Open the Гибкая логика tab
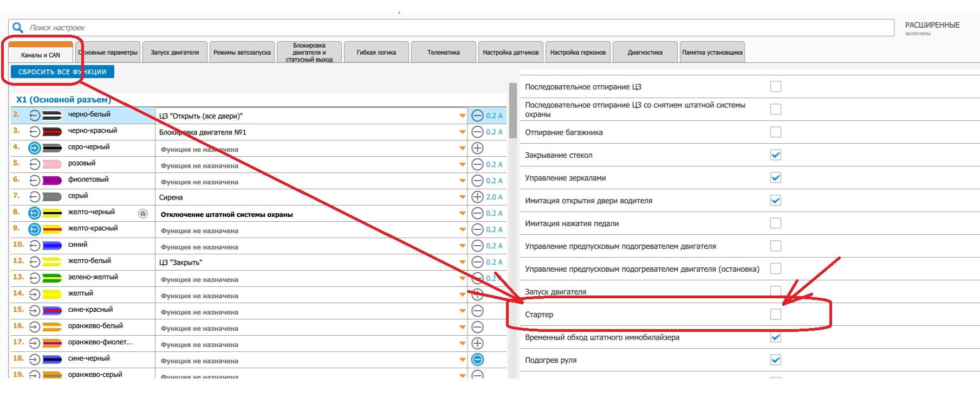980x404 pixels. pos(377,53)
